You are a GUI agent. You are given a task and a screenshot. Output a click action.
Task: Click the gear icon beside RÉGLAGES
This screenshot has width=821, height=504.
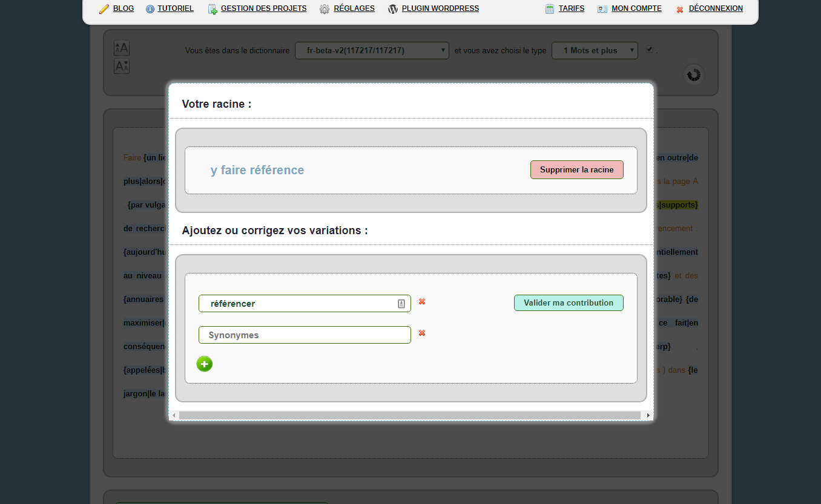325,9
